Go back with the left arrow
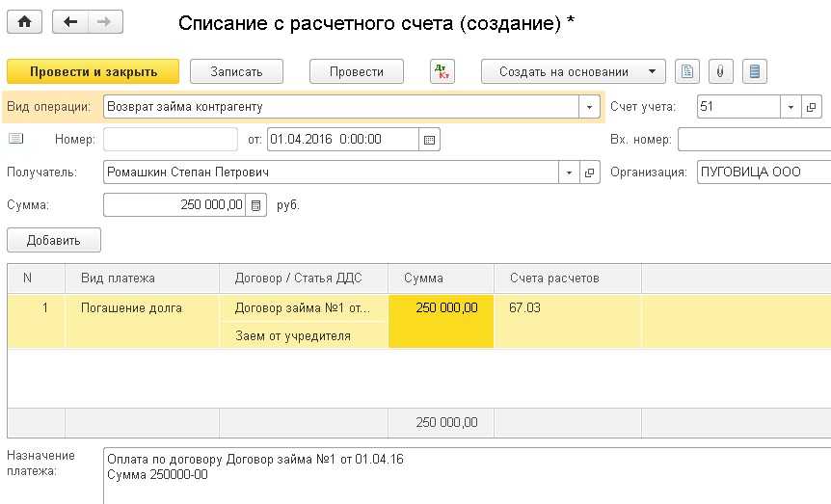This screenshot has height=504, width=831. tap(71, 22)
